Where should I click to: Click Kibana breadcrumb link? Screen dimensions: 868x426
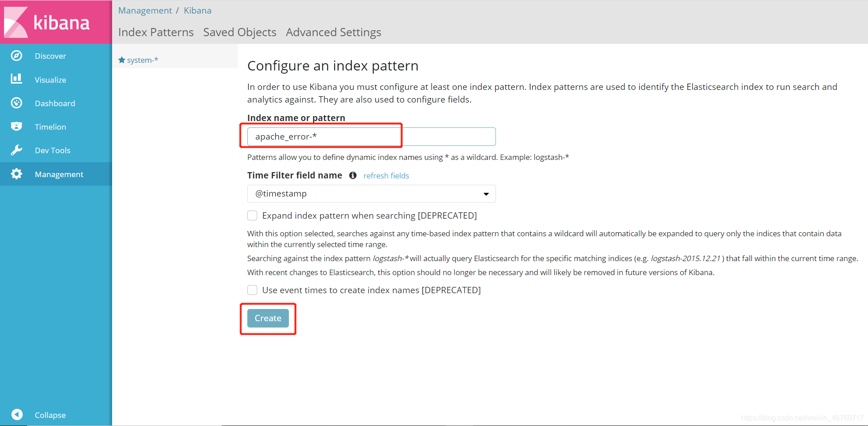tap(198, 10)
